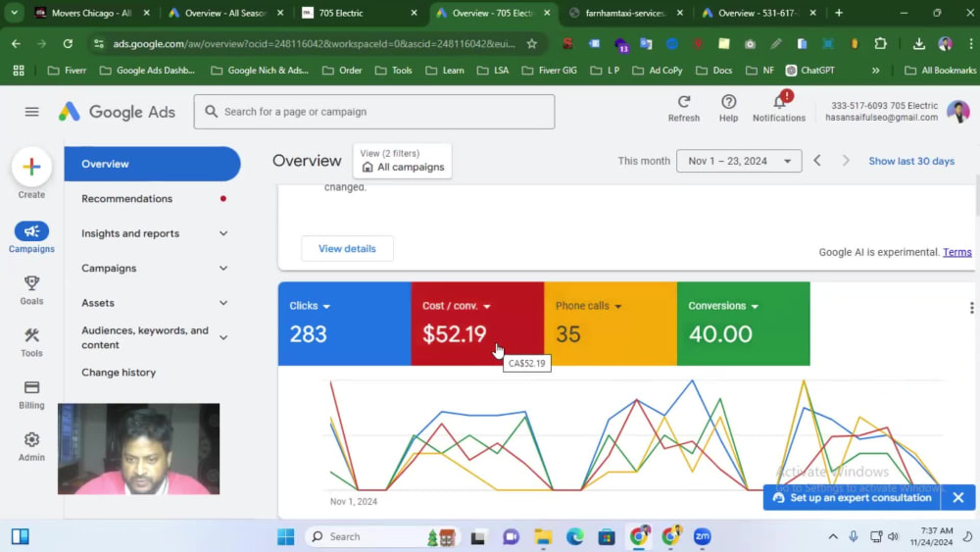Click the Search for a page or campaign field
This screenshot has height=552, width=980.
tap(373, 112)
